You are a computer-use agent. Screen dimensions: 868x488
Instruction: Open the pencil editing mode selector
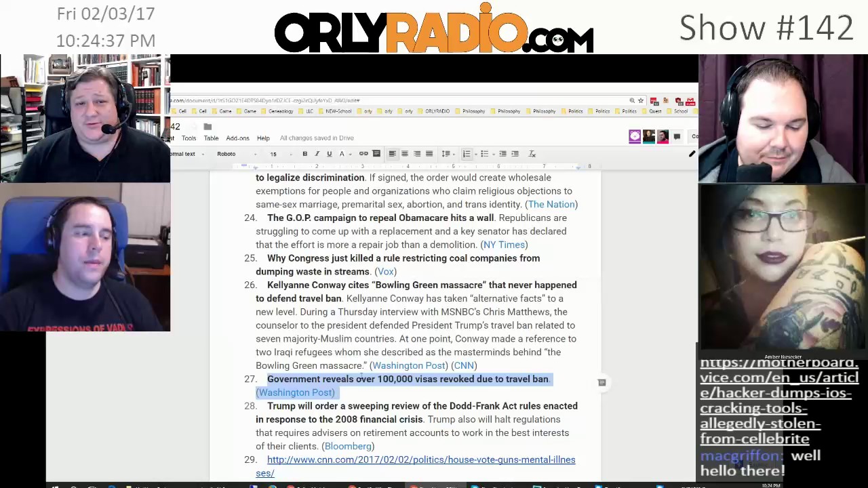pyautogui.click(x=692, y=154)
